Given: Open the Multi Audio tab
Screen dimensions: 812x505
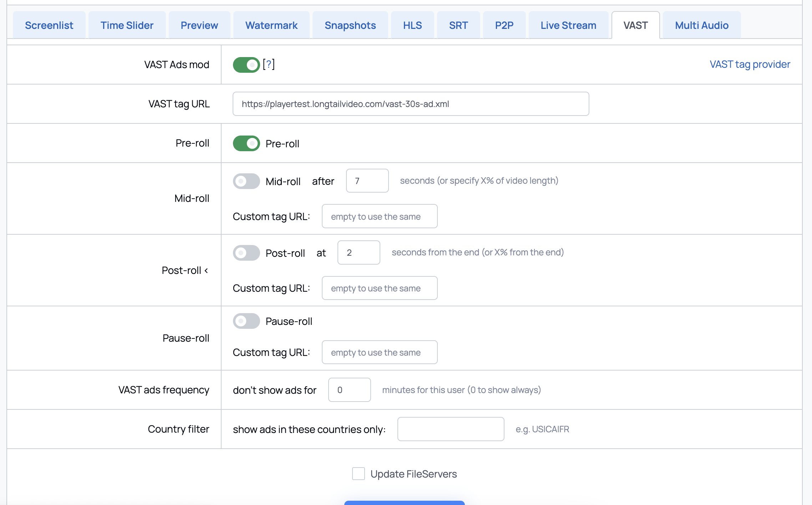Looking at the screenshot, I should click(x=701, y=25).
